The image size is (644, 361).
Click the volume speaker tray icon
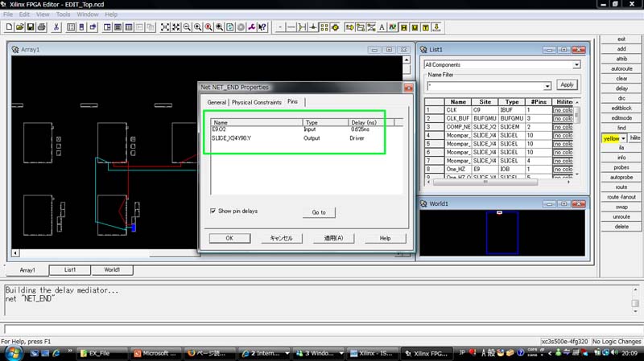614,353
